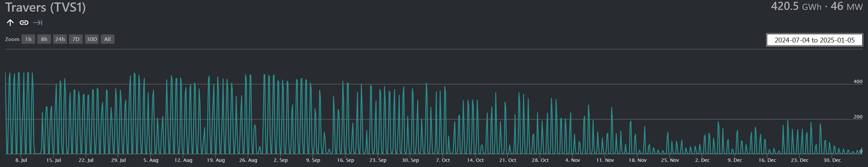Click the 200 y-axis label

click(858, 117)
